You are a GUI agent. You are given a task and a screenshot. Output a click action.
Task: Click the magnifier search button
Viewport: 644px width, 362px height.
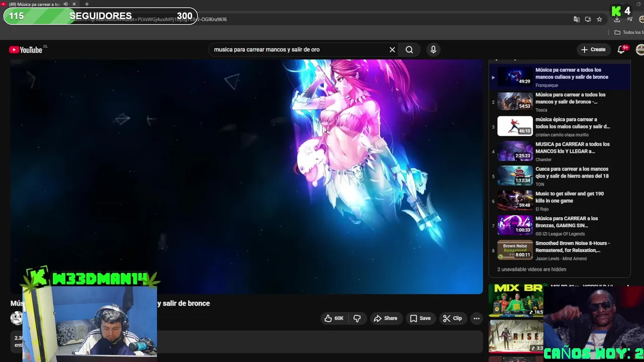point(409,50)
